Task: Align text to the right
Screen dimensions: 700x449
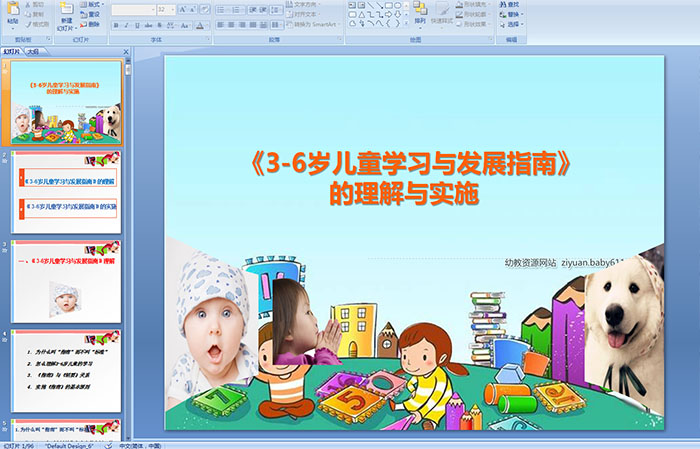Action: [242, 25]
